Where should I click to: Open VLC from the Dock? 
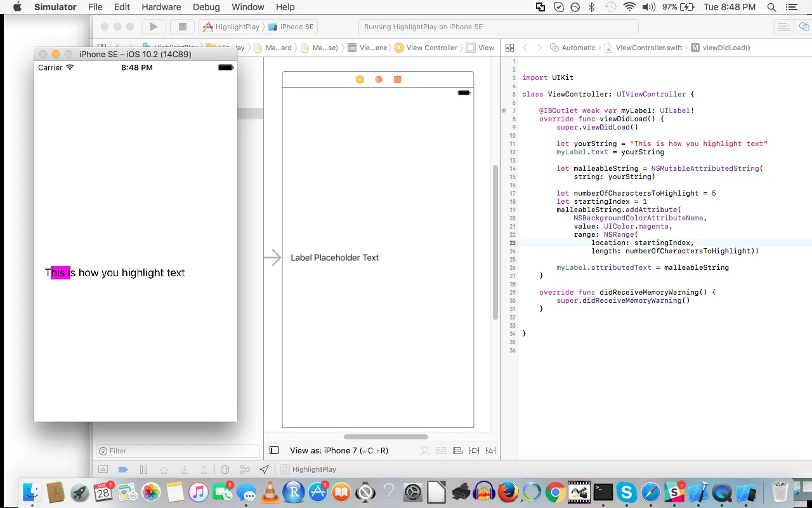(270, 492)
